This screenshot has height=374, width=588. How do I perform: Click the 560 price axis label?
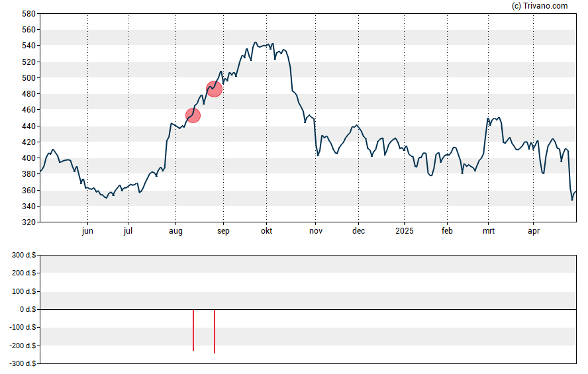[x=29, y=30]
